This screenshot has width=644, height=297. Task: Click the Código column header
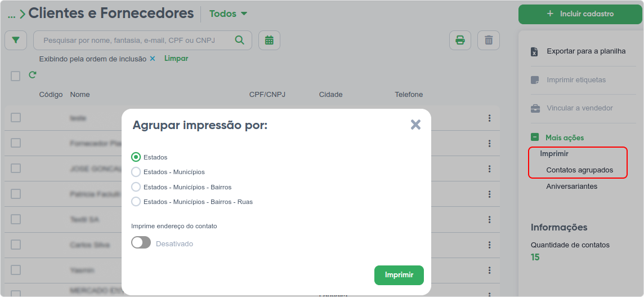point(51,95)
